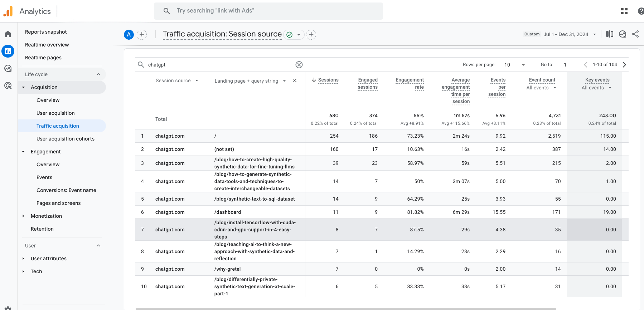The image size is (644, 310).
Task: Click the chatgpt table search field
Action: click(x=220, y=65)
